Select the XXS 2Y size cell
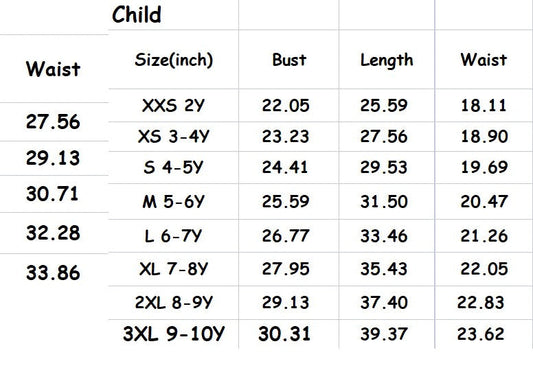Viewport: 533px width, 381px height. (x=173, y=105)
